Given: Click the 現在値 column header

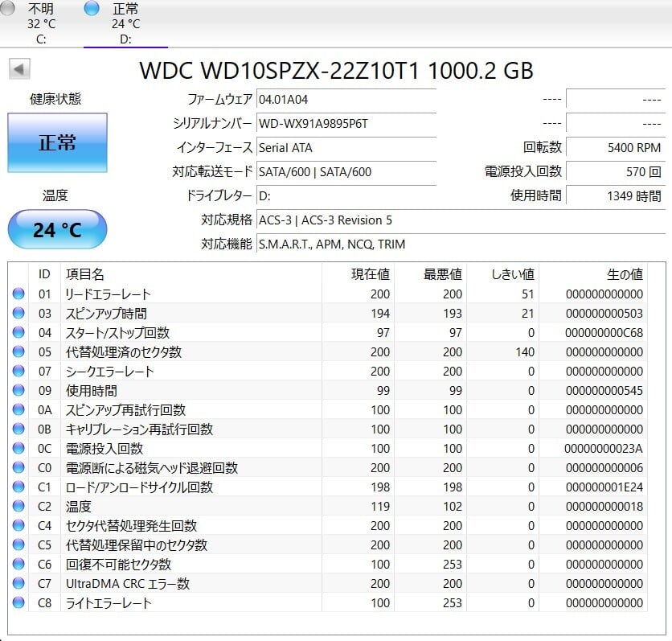Looking at the screenshot, I should point(371,274).
